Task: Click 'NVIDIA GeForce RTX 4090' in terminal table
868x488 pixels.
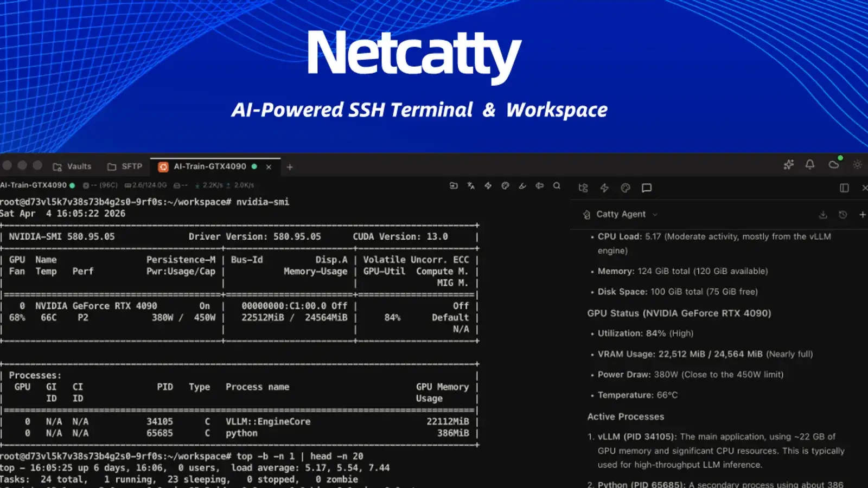Action: point(96,306)
